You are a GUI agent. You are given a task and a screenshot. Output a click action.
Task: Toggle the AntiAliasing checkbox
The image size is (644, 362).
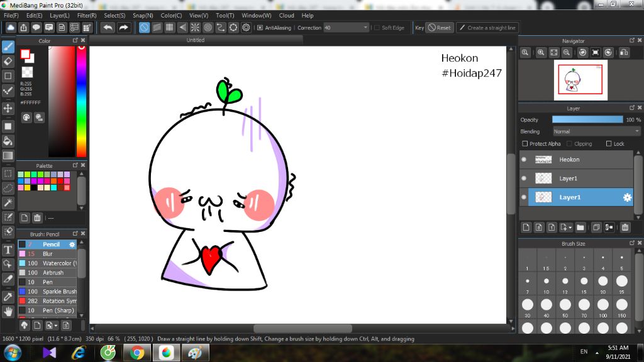click(x=260, y=28)
